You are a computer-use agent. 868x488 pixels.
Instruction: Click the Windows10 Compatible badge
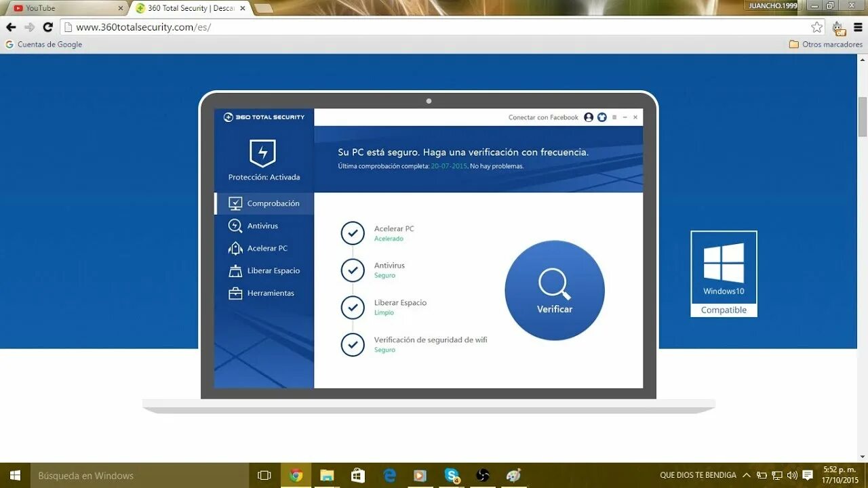[724, 274]
